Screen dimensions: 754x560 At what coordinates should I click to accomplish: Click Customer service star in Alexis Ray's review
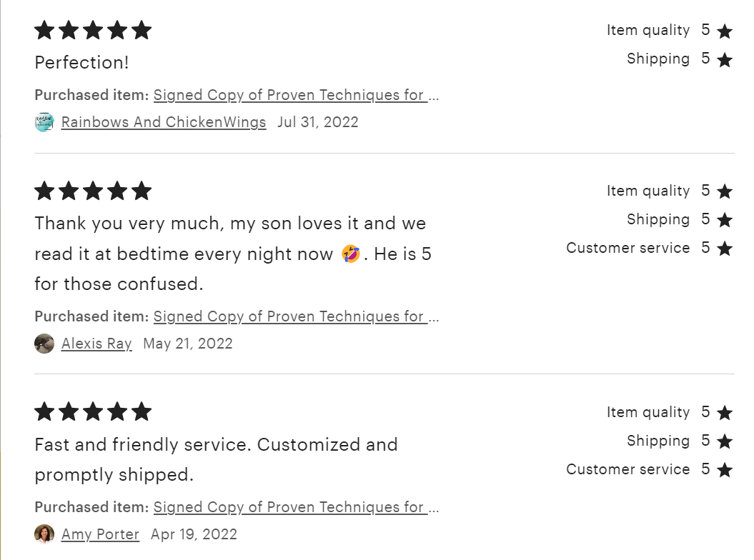click(x=725, y=249)
